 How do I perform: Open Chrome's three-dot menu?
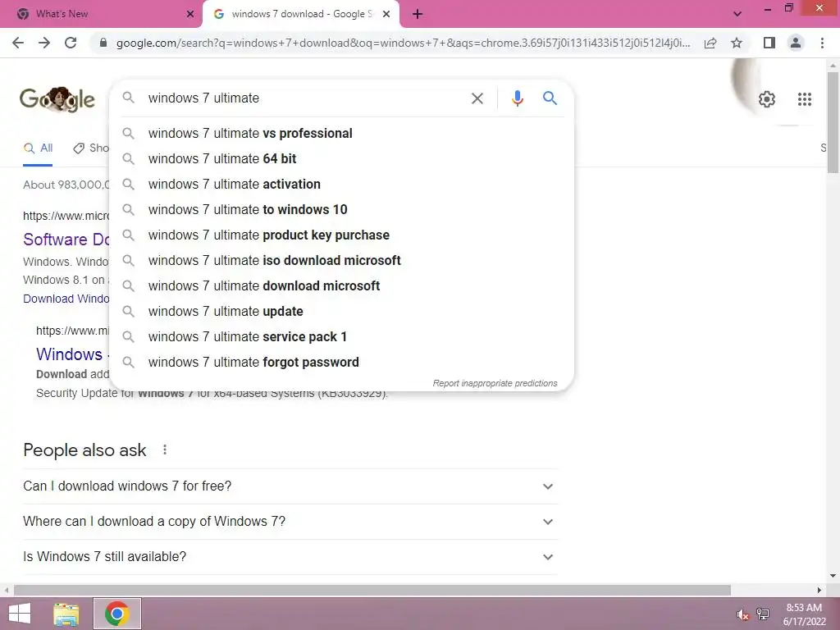[x=822, y=43]
